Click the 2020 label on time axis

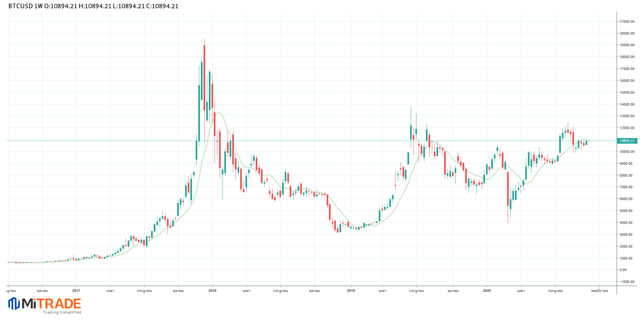pos(487,291)
